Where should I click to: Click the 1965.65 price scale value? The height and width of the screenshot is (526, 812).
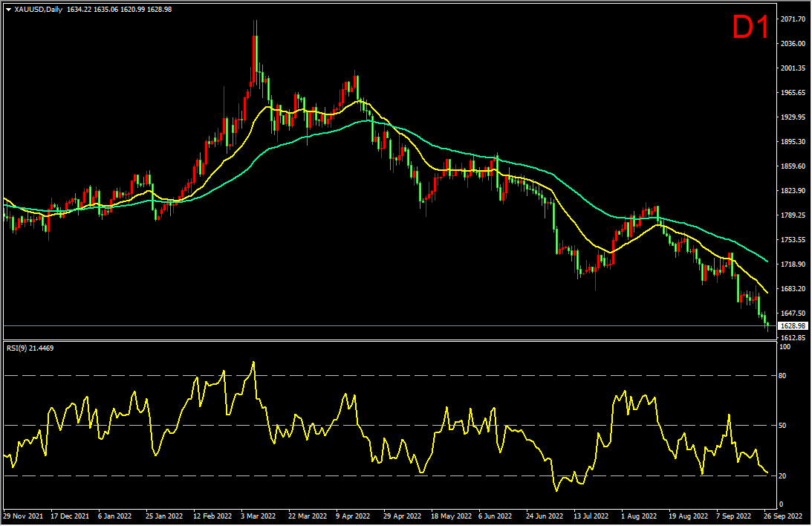pos(793,93)
